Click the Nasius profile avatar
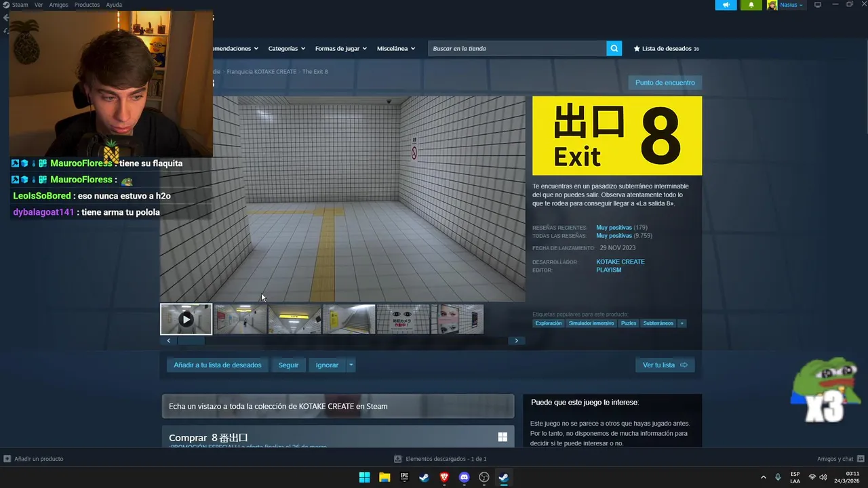This screenshot has height=488, width=868. (x=772, y=5)
